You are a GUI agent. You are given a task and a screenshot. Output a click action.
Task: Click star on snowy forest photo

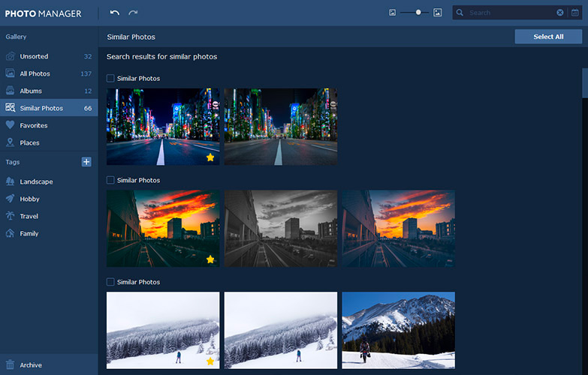210,361
